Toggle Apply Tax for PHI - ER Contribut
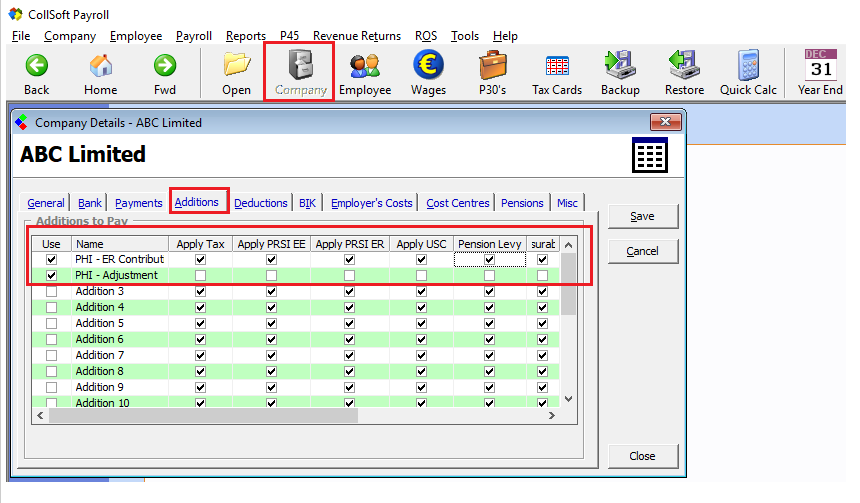Viewport: 860px width, 503px height. click(x=201, y=259)
